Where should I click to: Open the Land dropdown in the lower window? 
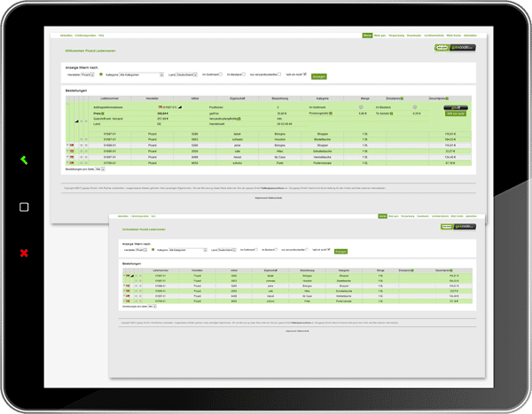coord(227,250)
